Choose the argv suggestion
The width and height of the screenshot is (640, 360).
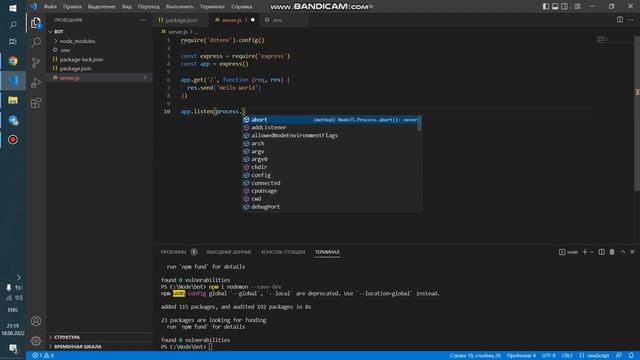click(x=331, y=151)
